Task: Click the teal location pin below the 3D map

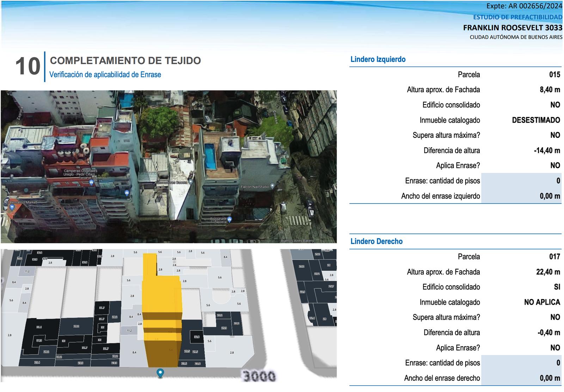Action: coord(160,373)
